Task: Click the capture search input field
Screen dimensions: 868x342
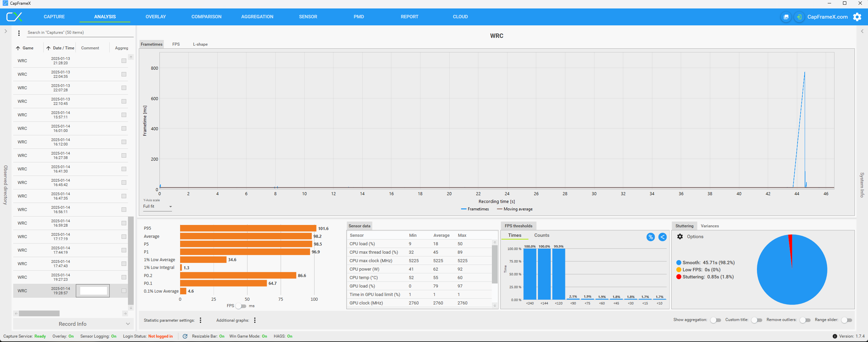Action: pyautogui.click(x=80, y=32)
